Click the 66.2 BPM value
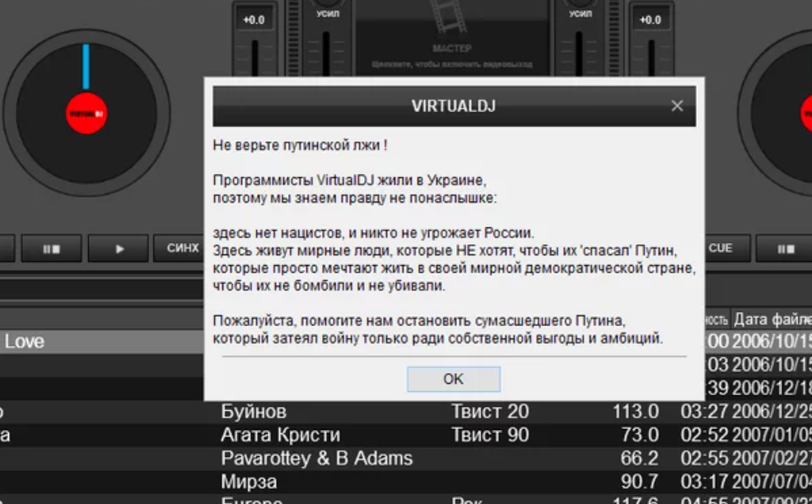 coord(640,459)
